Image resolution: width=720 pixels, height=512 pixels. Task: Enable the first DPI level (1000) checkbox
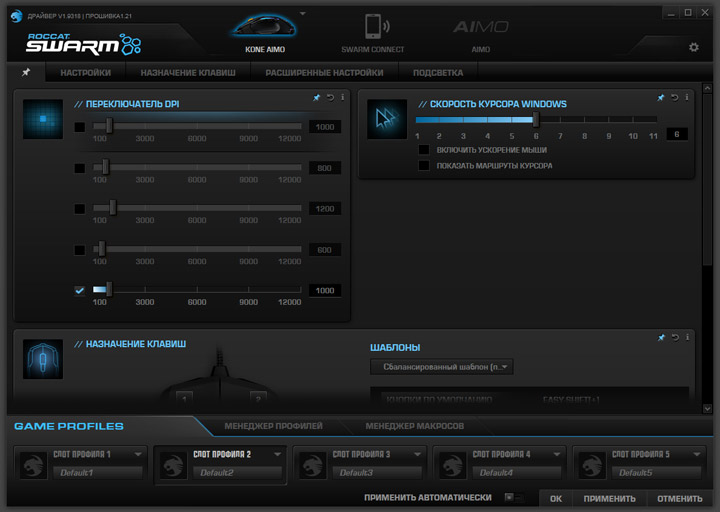coord(79,127)
